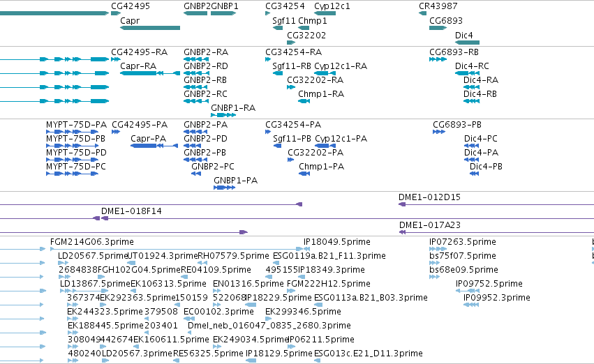Screen dimensions: 594x364
Task: Select the DME1-012D15 clone label
Action: tap(429, 197)
